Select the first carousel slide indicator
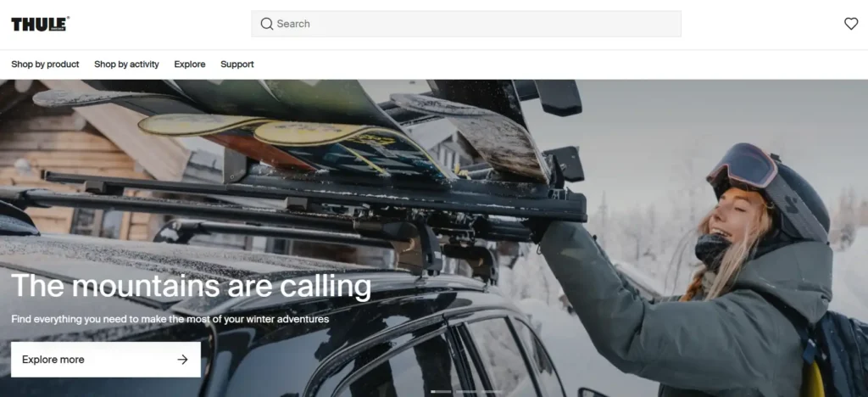868x397 pixels. pos(441,392)
